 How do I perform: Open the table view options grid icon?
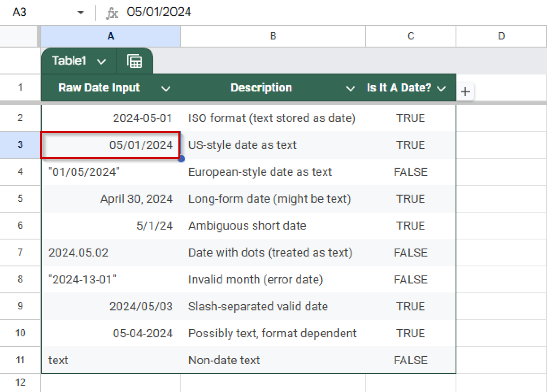click(134, 61)
